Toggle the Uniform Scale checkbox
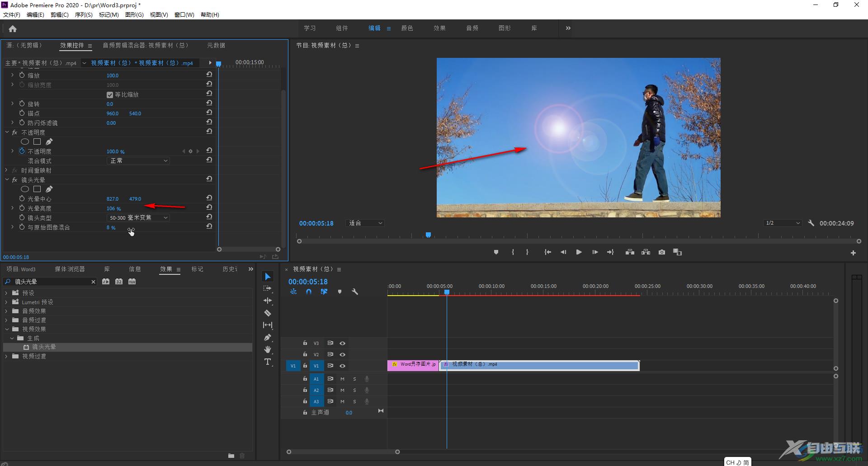 [110, 95]
